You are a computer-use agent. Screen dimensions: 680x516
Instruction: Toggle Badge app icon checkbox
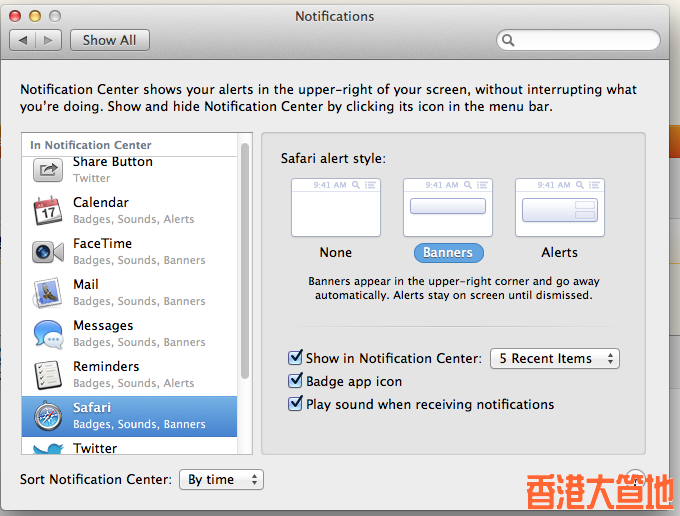(x=295, y=381)
